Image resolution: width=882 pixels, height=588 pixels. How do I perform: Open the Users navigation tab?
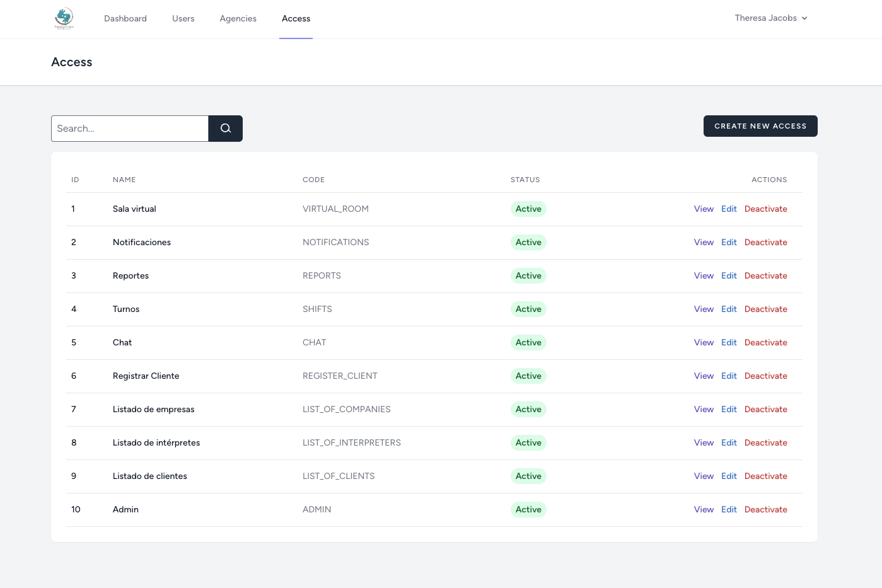coord(183,19)
